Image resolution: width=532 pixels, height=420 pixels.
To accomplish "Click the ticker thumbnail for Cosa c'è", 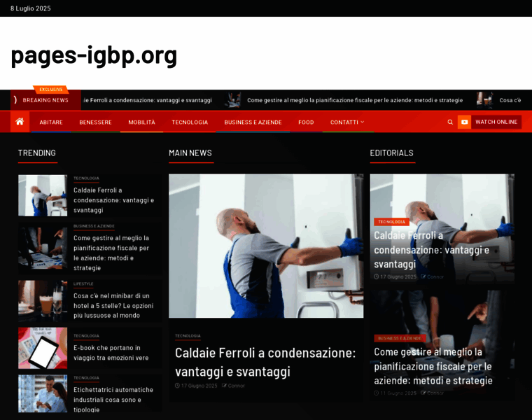I will 484,99.
